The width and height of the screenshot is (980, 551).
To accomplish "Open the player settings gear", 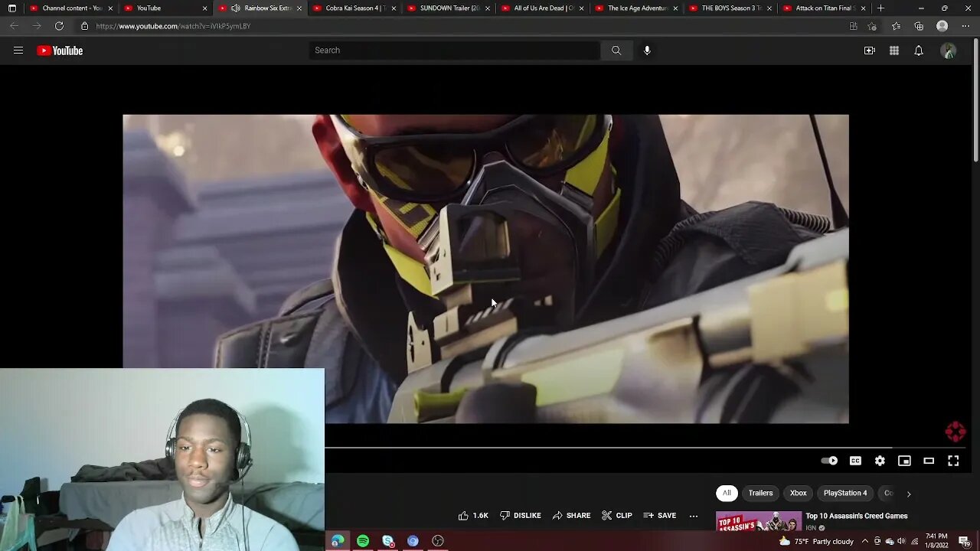I will pyautogui.click(x=880, y=461).
